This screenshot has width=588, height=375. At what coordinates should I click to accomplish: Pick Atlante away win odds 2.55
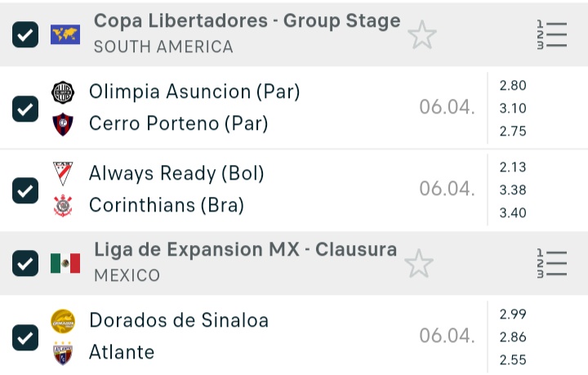(x=513, y=359)
